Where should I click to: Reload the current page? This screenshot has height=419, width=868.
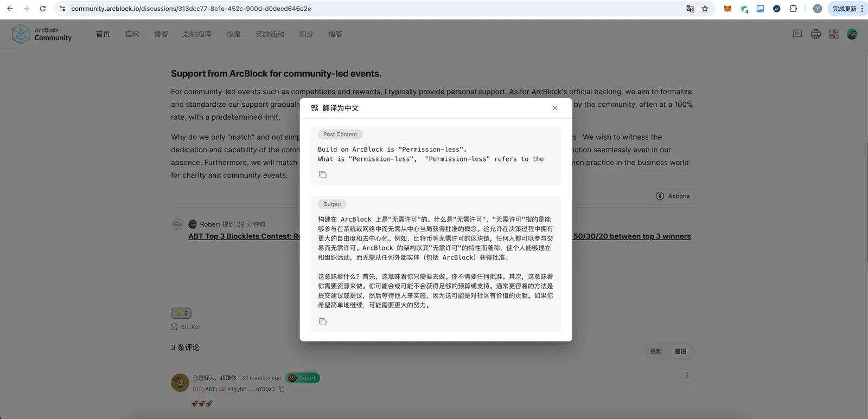coord(43,9)
